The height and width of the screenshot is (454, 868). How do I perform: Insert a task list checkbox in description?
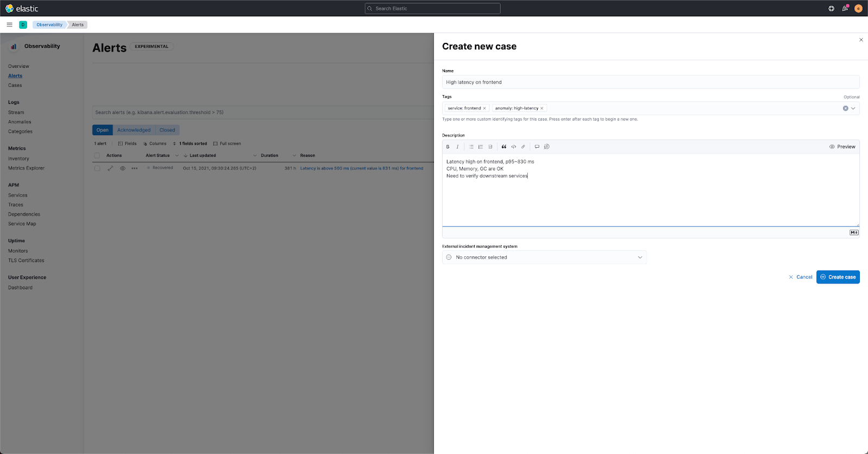(x=490, y=147)
